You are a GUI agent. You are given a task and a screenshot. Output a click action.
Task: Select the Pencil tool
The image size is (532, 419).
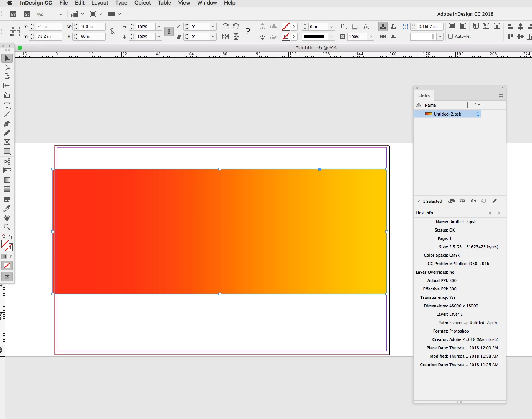[x=7, y=133]
